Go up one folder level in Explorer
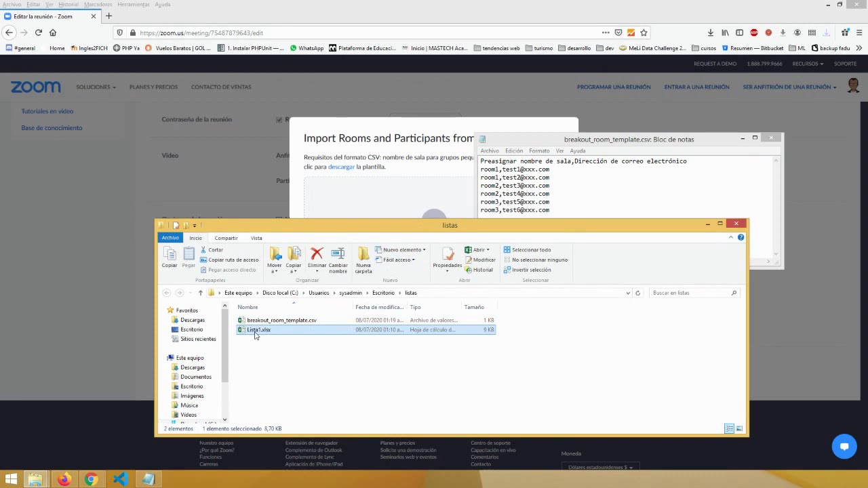 (200, 293)
